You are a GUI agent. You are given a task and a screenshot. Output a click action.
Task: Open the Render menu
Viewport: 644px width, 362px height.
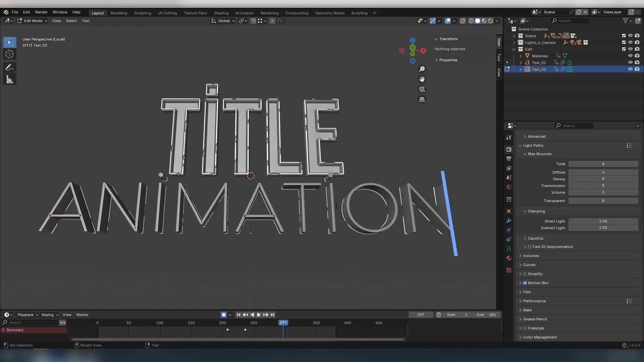tap(41, 12)
